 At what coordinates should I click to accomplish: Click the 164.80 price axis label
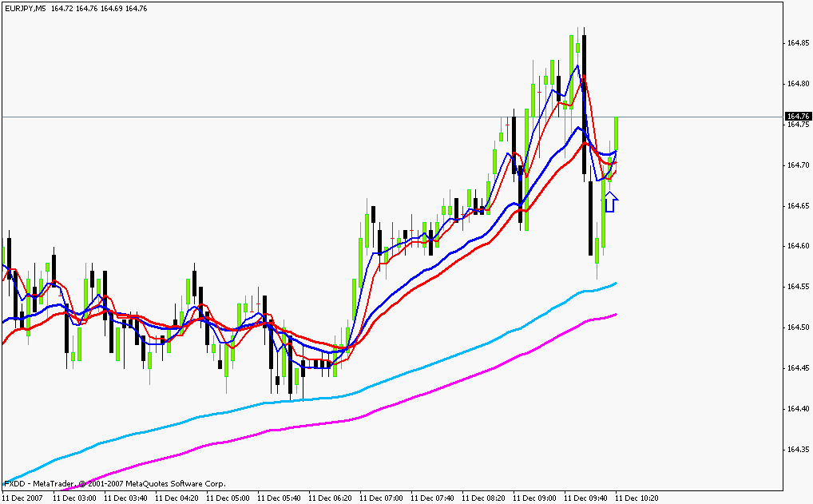coord(798,84)
